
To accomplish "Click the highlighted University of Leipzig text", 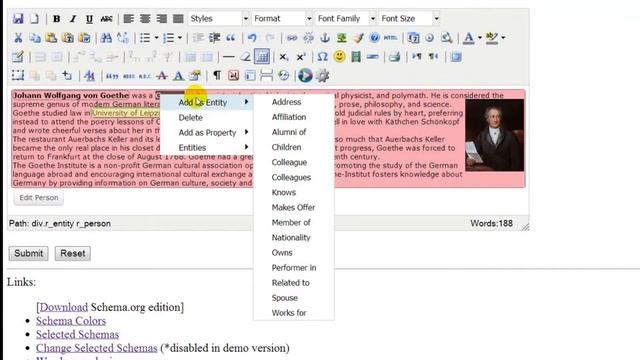I will point(125,113).
